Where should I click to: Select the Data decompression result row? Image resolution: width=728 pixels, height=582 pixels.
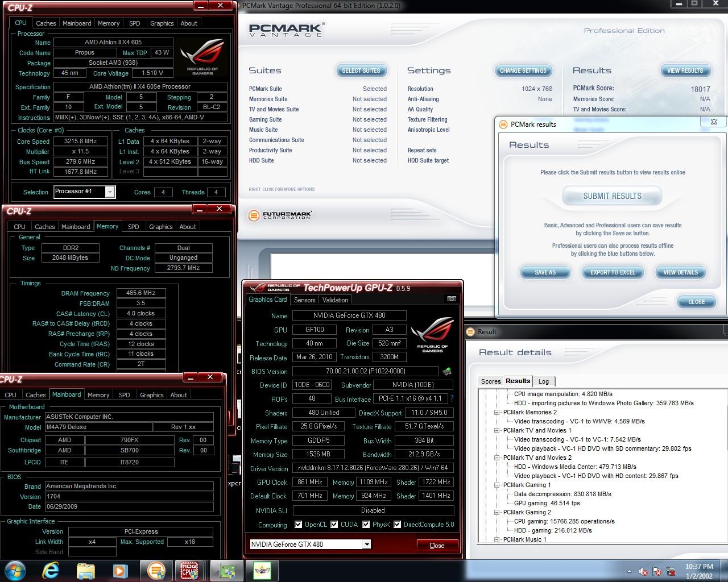pyautogui.click(x=562, y=494)
